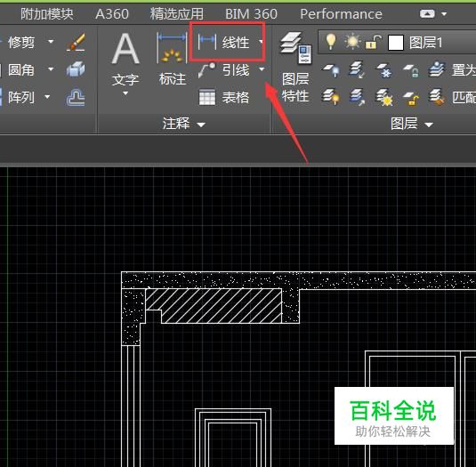Image resolution: width=476 pixels, height=467 pixels.
Task: Click the ribbon minimize toggle button
Action: [x=427, y=14]
